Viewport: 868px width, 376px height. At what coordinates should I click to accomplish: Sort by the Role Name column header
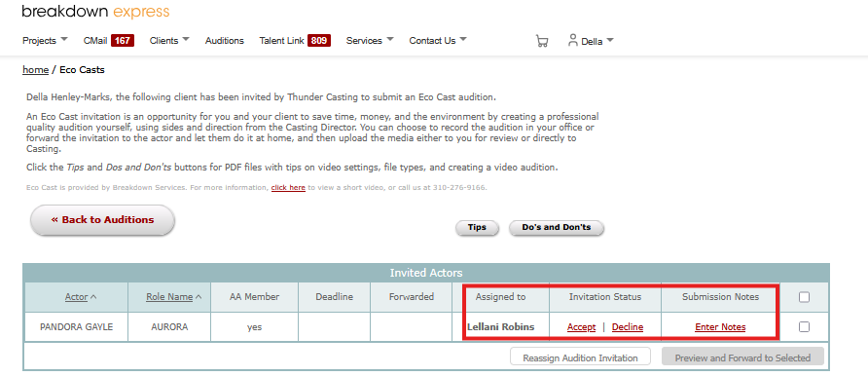coord(169,297)
